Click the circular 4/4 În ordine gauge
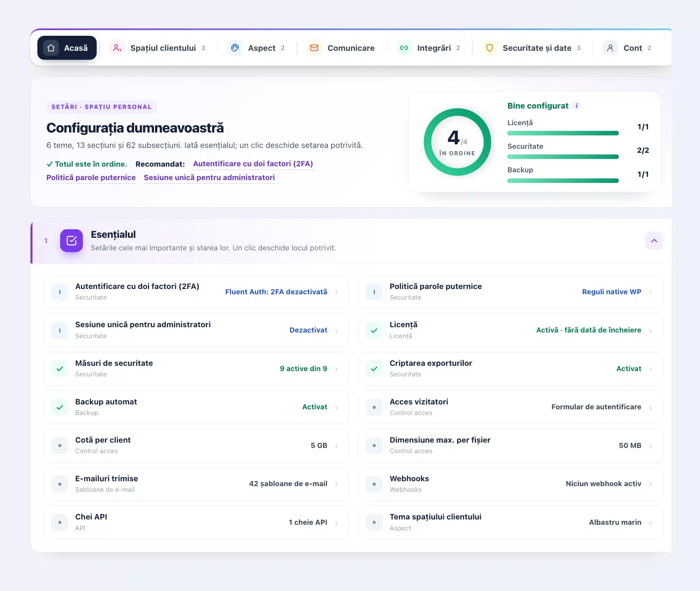This screenshot has width=700, height=591. [x=457, y=142]
